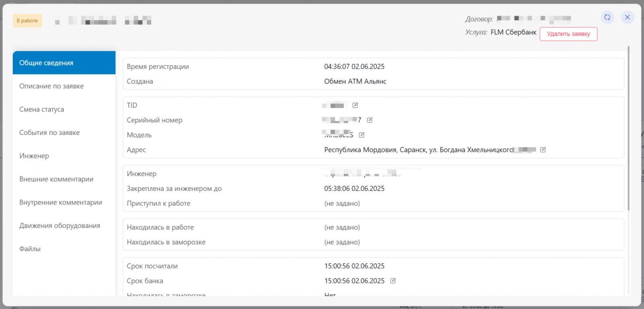Click the В работе status badge
This screenshot has width=644, height=309.
(x=27, y=21)
